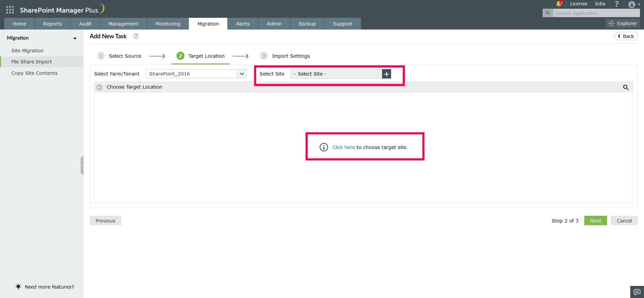Click the SharePoint_2016 farm field
Viewport: 644px width, 298px height.
point(192,74)
